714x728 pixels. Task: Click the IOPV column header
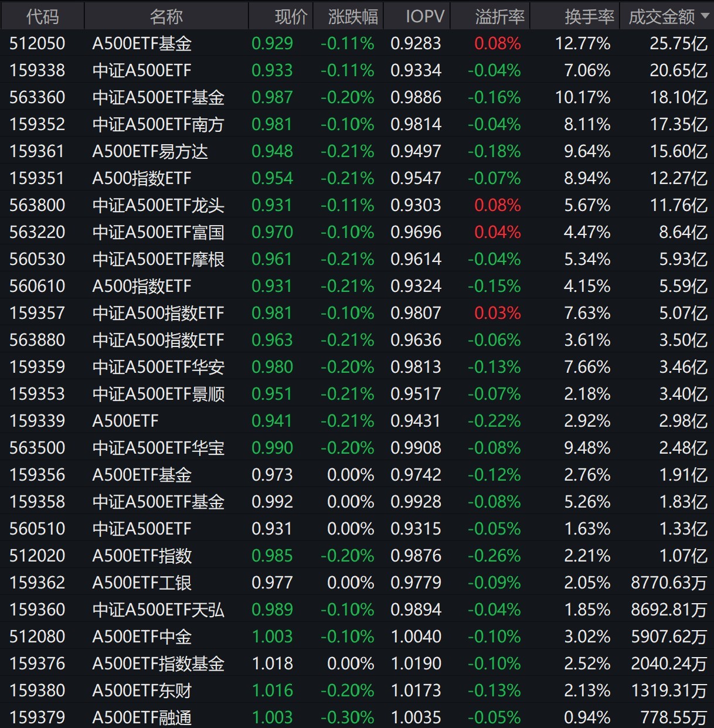click(x=417, y=16)
